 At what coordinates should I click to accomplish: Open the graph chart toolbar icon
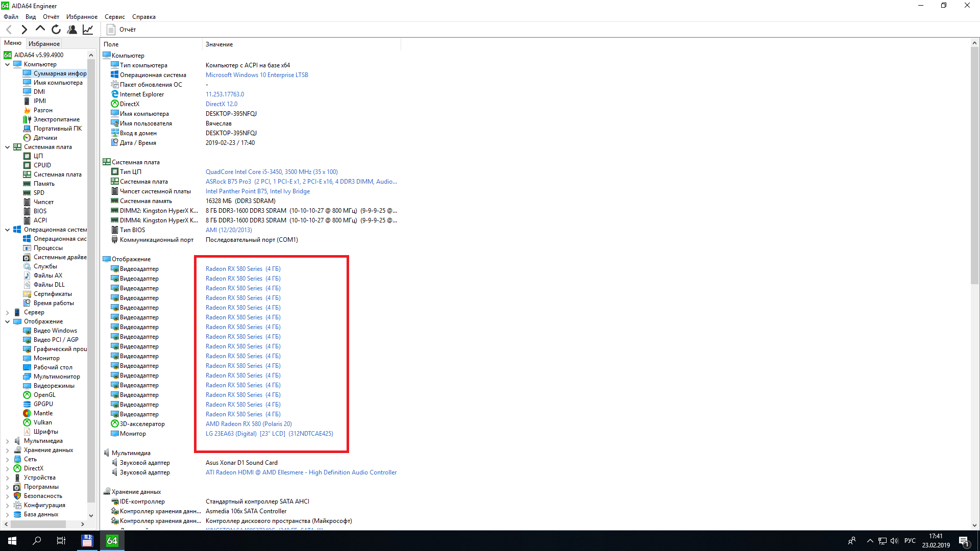[88, 30]
